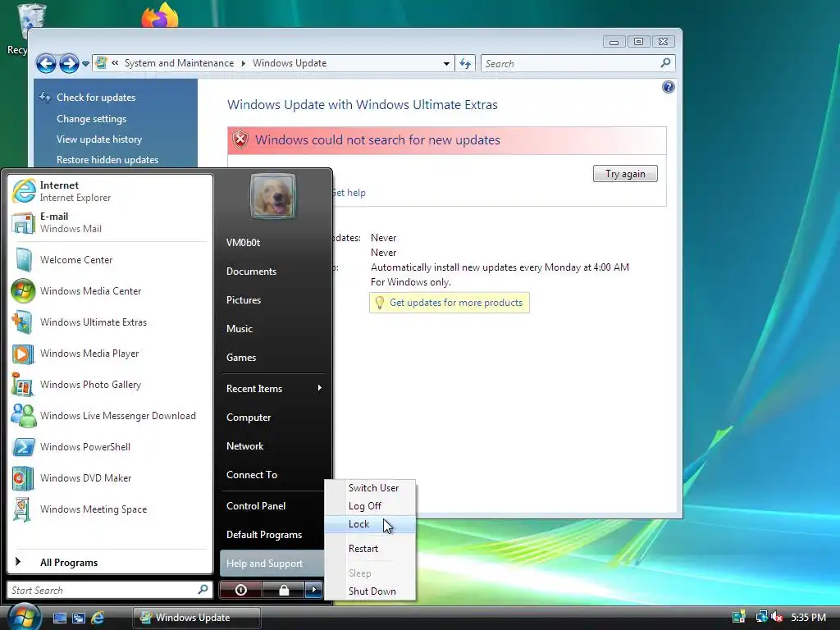Open Help and Support
This screenshot has height=630, width=840.
[272, 563]
